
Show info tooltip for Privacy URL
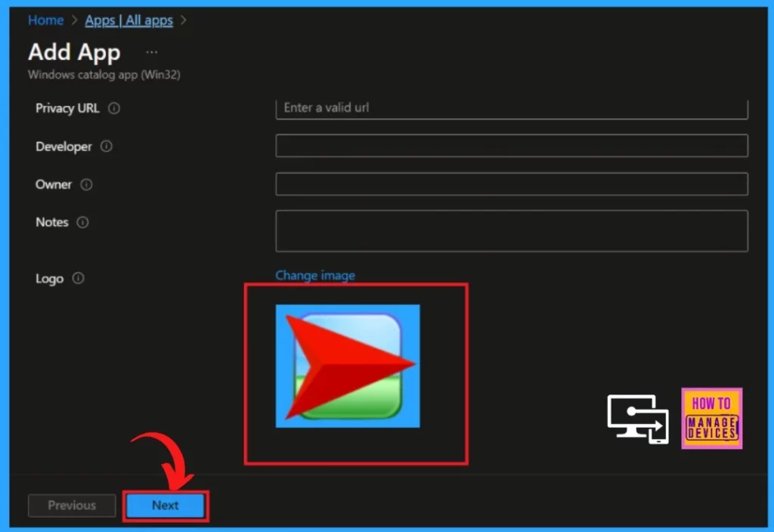coord(114,108)
